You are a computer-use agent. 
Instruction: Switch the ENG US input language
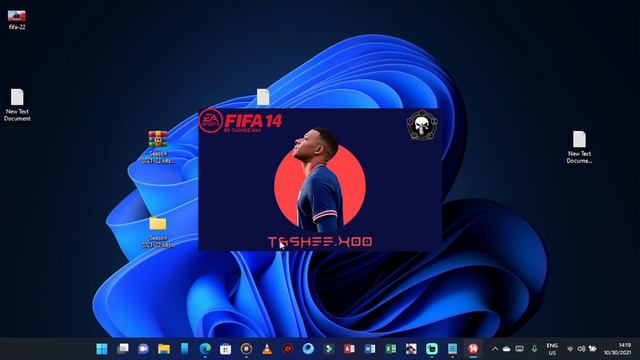point(552,349)
